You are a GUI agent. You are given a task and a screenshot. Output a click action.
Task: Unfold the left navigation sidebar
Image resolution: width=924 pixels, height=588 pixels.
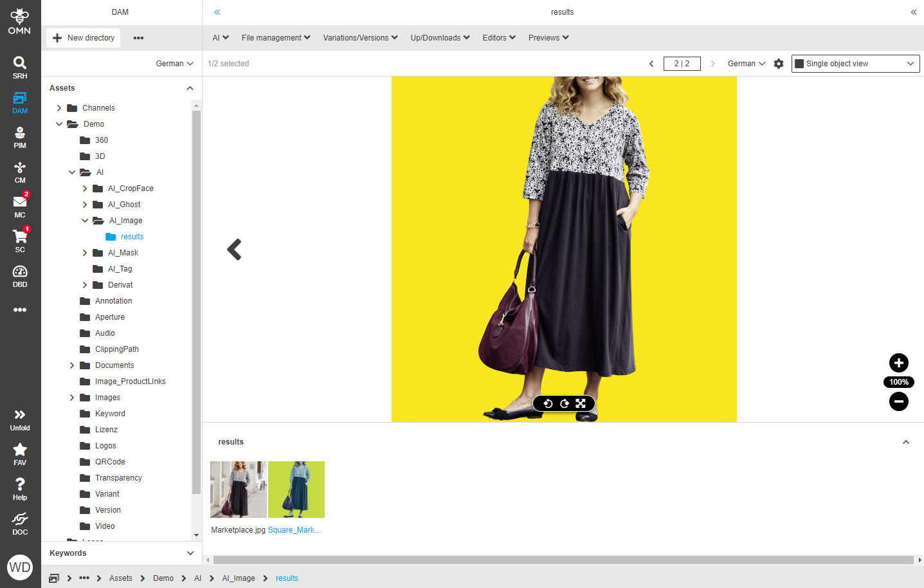click(20, 418)
